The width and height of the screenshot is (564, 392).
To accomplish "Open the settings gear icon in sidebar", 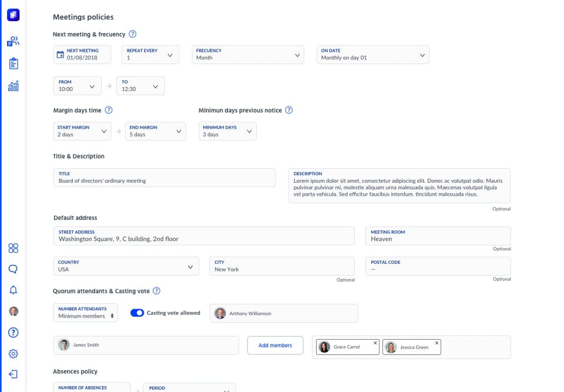I will [x=14, y=353].
